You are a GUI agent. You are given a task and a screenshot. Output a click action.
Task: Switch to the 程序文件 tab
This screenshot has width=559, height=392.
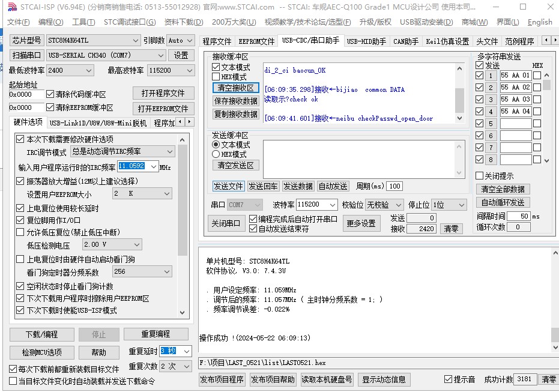point(217,41)
